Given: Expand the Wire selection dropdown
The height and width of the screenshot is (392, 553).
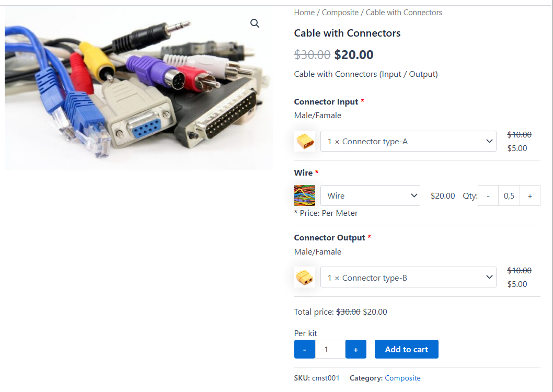Looking at the screenshot, I should click(370, 195).
